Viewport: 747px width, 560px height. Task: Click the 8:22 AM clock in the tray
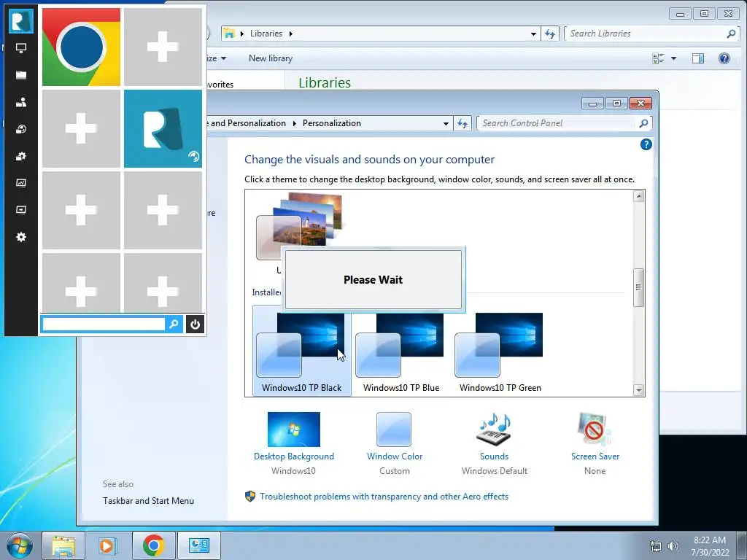710,546
